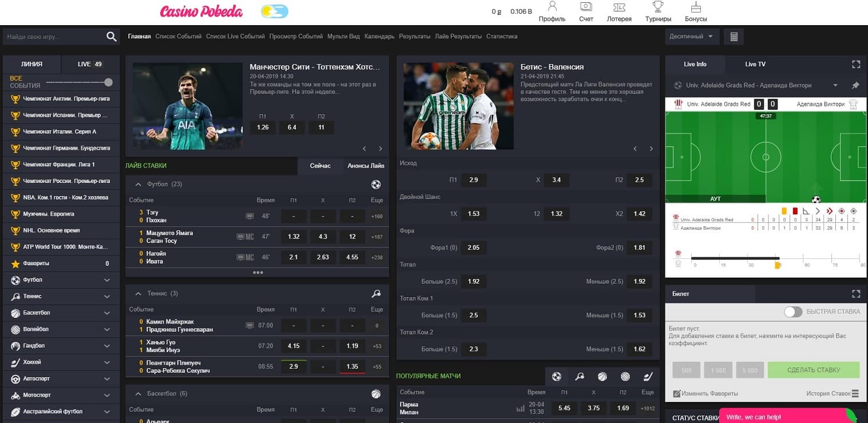Open the Profile icon in header
The width and height of the screenshot is (868, 423).
click(552, 7)
